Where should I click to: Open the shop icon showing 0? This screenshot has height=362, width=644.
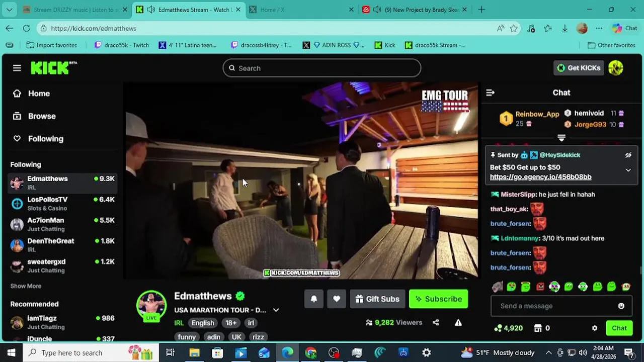538,328
